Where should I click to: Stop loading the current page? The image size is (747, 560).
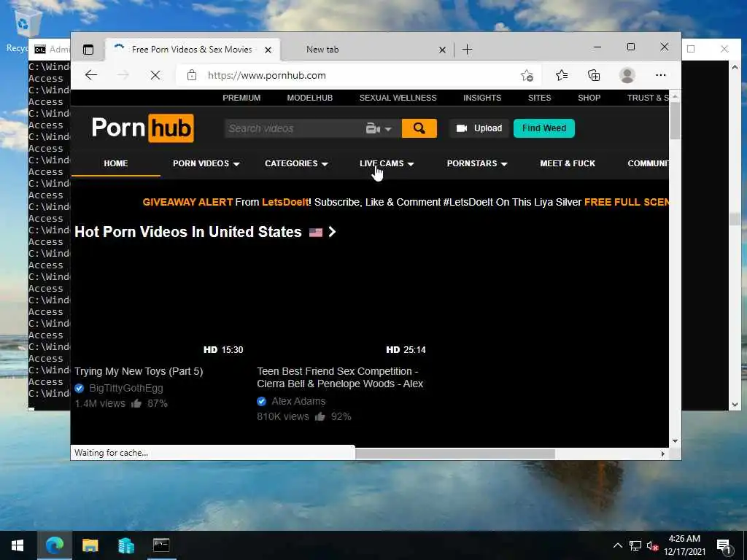click(155, 75)
